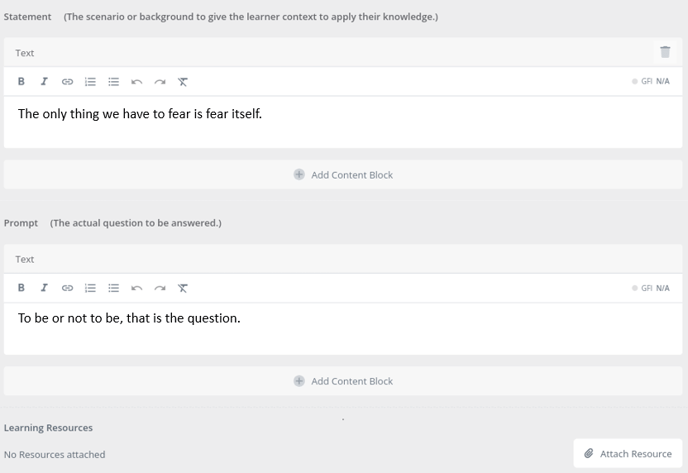Apply numbered list in Prompt editor
688x473 pixels.
point(90,288)
